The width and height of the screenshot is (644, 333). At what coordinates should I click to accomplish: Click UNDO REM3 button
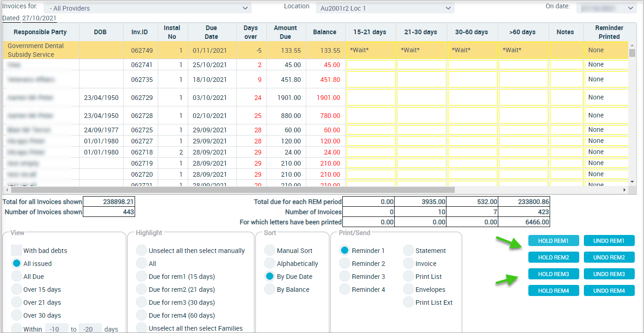609,274
